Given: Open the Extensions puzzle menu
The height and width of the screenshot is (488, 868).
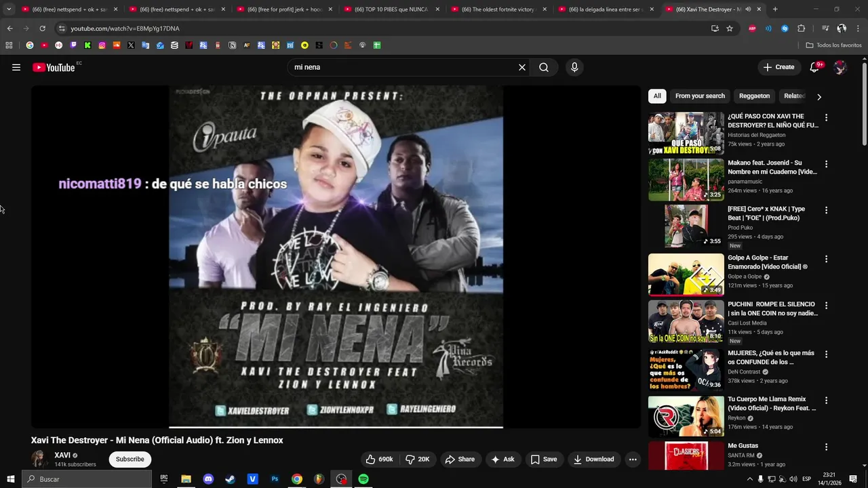Looking at the screenshot, I should click(x=801, y=28).
